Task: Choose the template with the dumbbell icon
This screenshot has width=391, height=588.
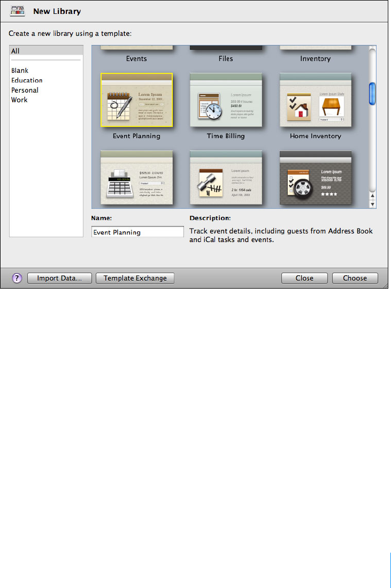Action: pyautogui.click(x=226, y=178)
